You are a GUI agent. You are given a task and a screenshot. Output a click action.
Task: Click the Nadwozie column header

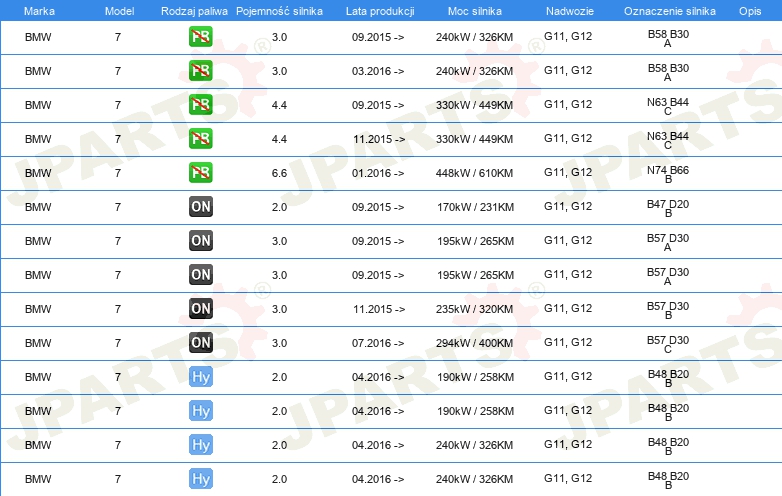click(x=570, y=11)
